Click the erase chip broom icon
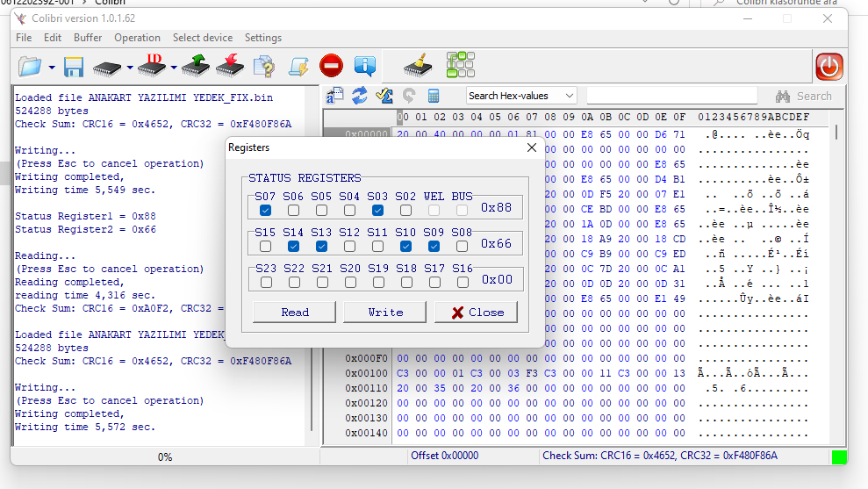This screenshot has width=868, height=489. (x=418, y=66)
